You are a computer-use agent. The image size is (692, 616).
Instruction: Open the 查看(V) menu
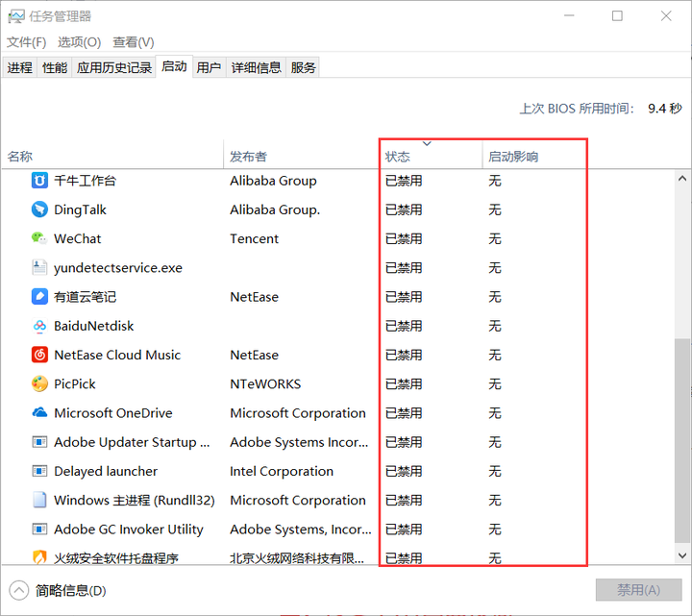tap(134, 42)
